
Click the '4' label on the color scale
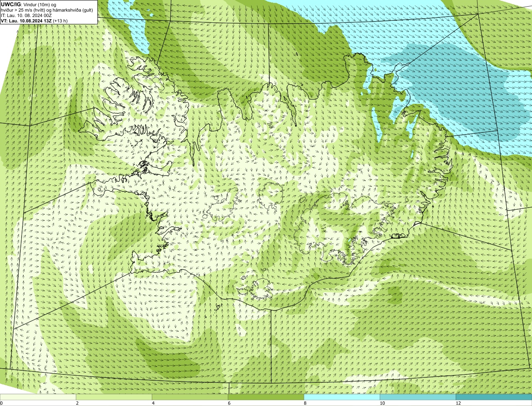pos(153,403)
